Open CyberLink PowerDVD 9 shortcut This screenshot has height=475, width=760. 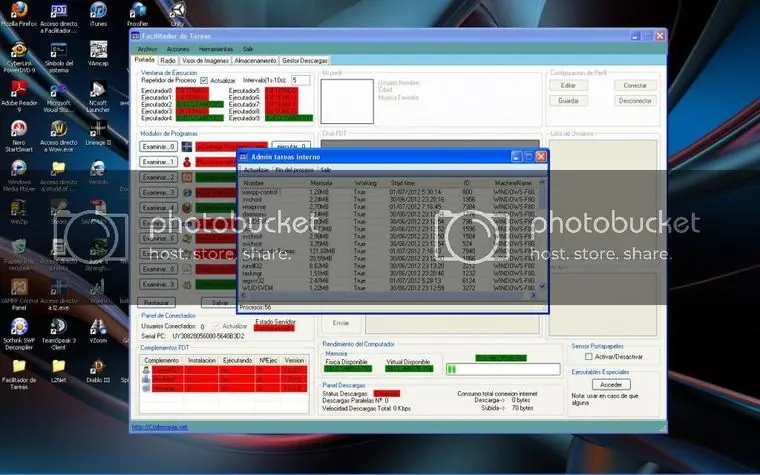(19, 57)
